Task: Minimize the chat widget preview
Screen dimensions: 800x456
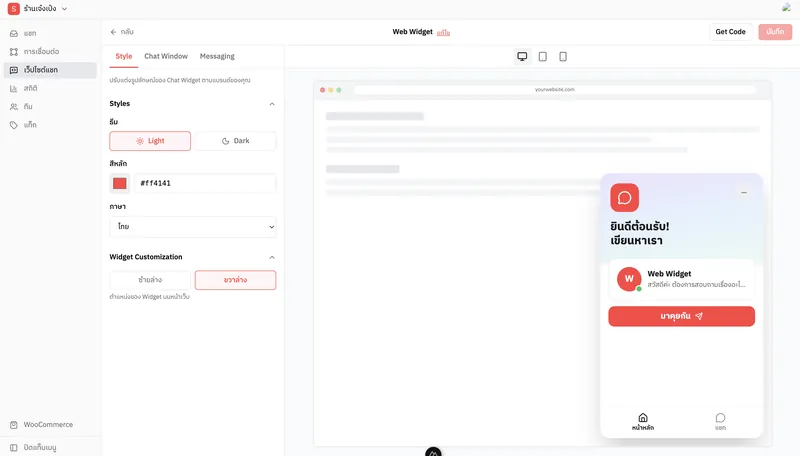Action: tap(744, 193)
